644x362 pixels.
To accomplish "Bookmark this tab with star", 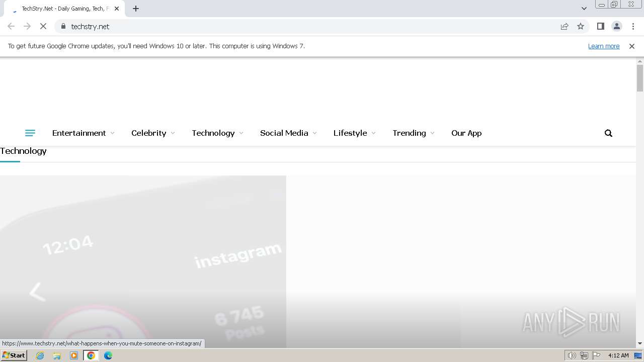I will [x=581, y=26].
